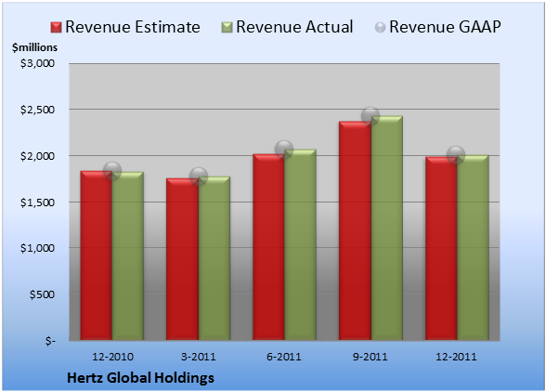
Task: Click the '$2,000' y-axis label
Action: tap(37, 156)
